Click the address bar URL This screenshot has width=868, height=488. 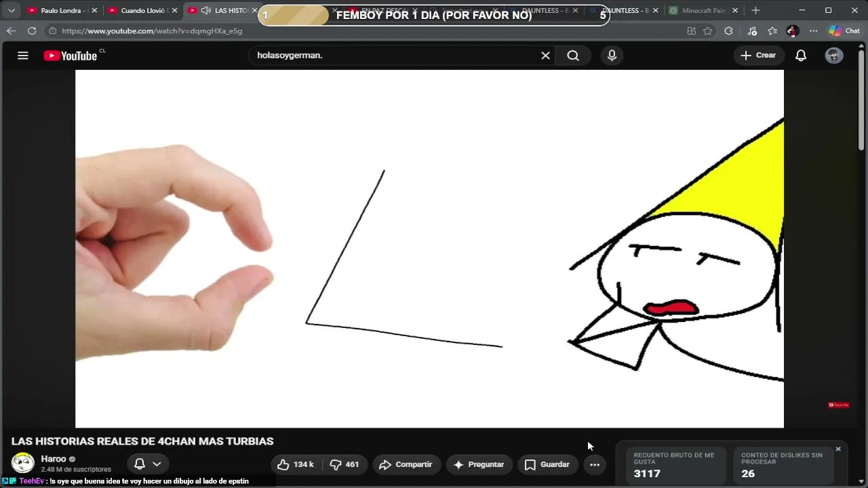[x=152, y=31]
